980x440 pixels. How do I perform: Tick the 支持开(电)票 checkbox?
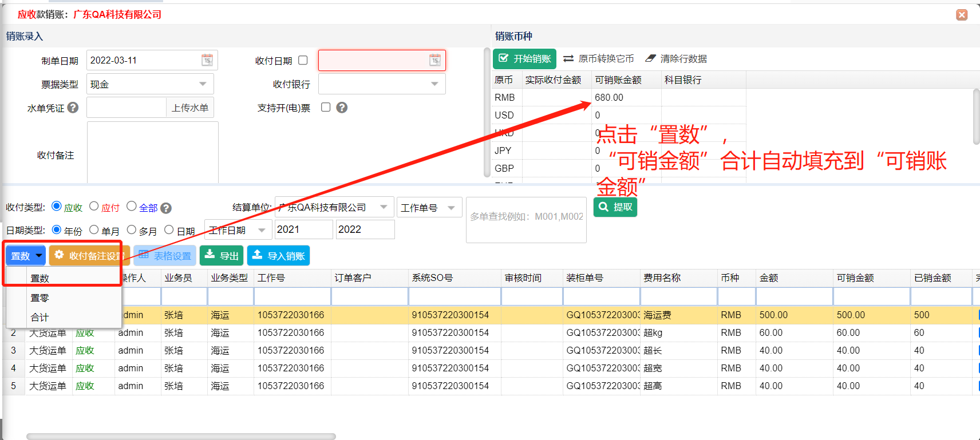click(326, 107)
